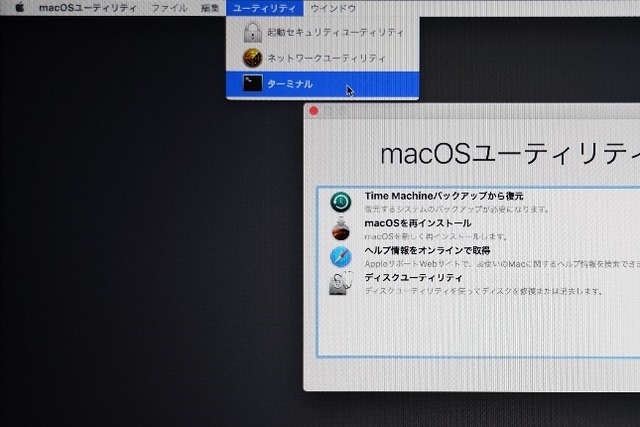Click description ディスクユーティリティを使ってディスクを修復
640x427 pixels.
click(x=483, y=291)
